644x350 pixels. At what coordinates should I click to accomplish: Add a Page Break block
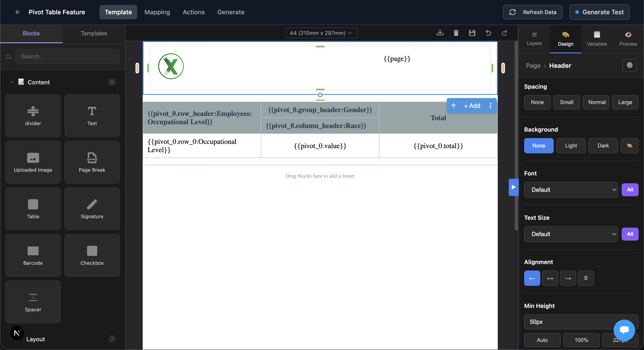coord(92,162)
